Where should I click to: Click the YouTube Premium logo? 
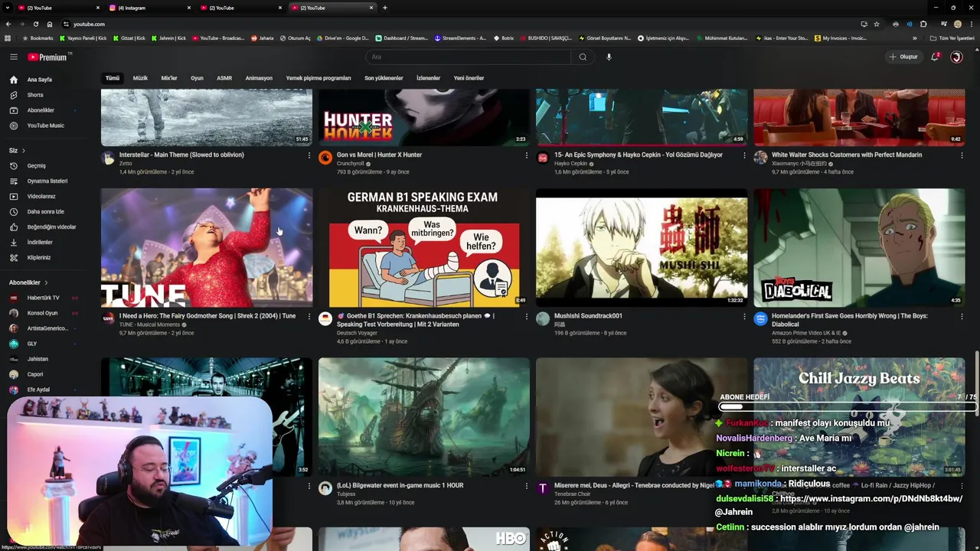click(47, 57)
